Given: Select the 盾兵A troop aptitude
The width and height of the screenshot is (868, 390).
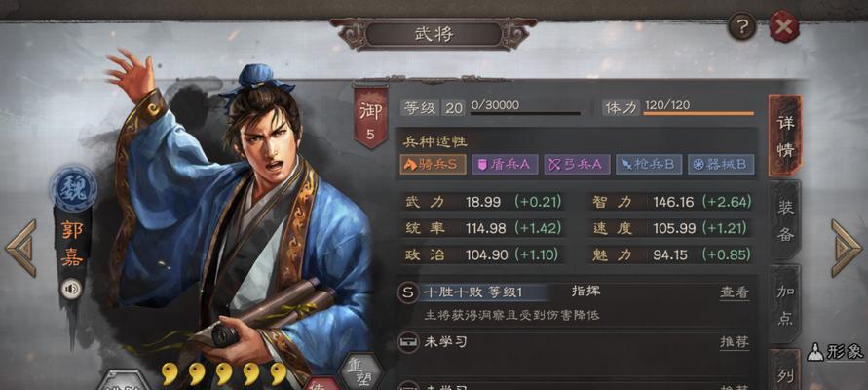Looking at the screenshot, I should coord(505,165).
